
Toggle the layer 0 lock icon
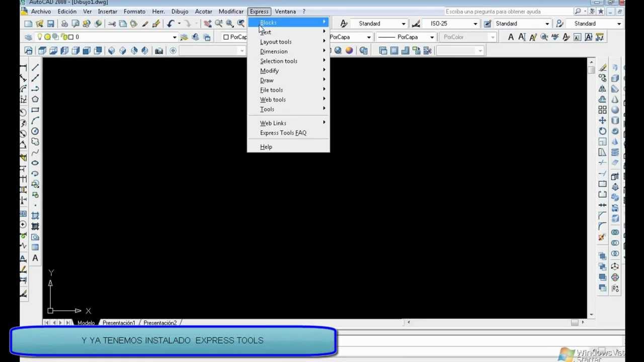tap(63, 37)
